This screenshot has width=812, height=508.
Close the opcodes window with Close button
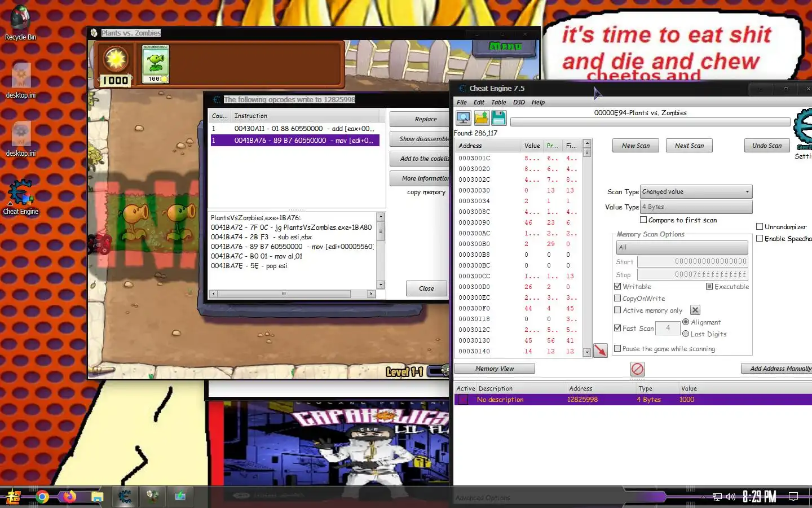point(426,288)
